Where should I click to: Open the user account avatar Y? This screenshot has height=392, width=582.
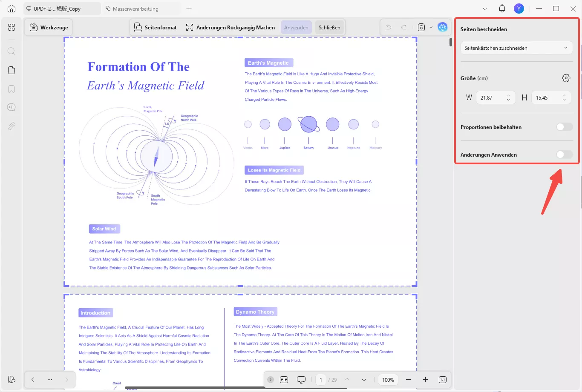coord(519,9)
